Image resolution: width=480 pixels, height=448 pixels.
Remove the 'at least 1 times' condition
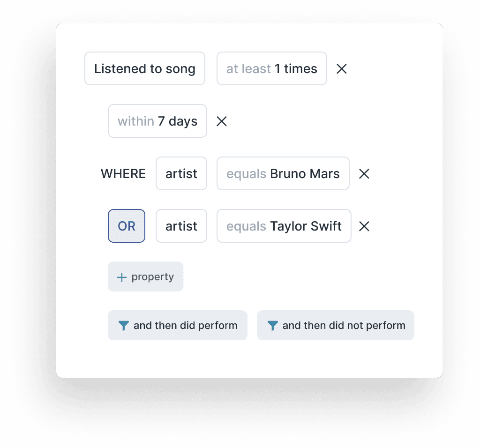[342, 69]
